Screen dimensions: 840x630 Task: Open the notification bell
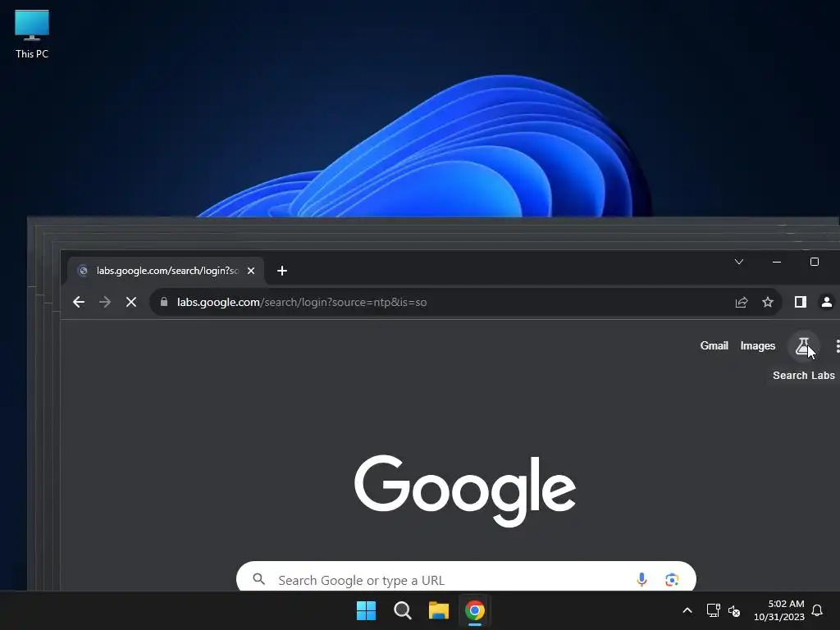tap(817, 610)
